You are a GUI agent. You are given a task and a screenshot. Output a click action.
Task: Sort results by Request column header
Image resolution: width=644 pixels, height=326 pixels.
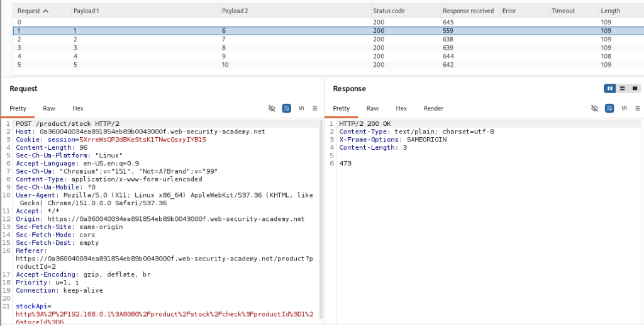coord(42,11)
